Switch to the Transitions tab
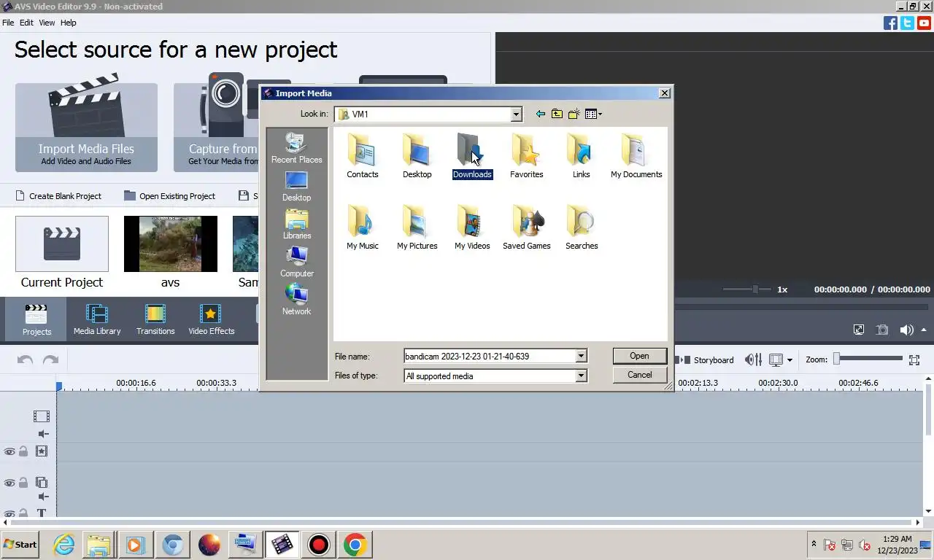The width and height of the screenshot is (934, 560). tap(155, 319)
